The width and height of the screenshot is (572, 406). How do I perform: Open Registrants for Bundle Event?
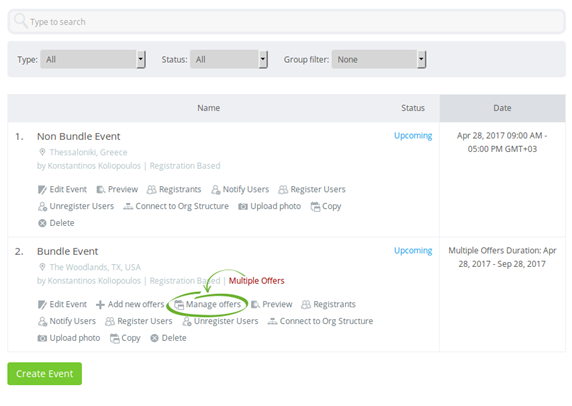click(x=328, y=304)
